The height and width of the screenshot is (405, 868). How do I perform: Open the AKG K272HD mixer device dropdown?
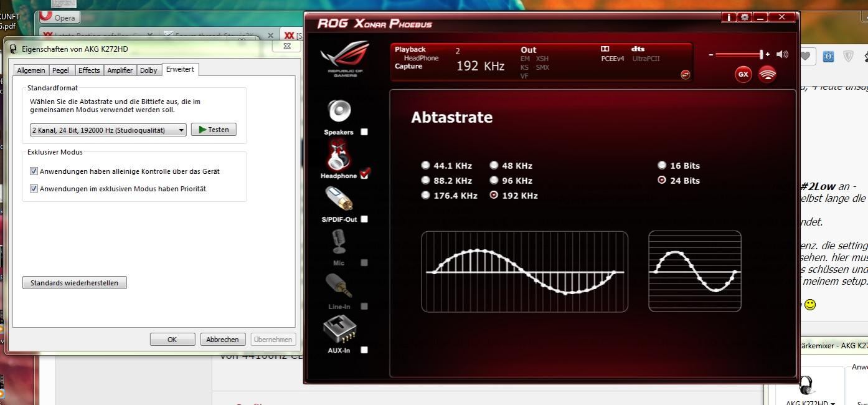[x=810, y=403]
